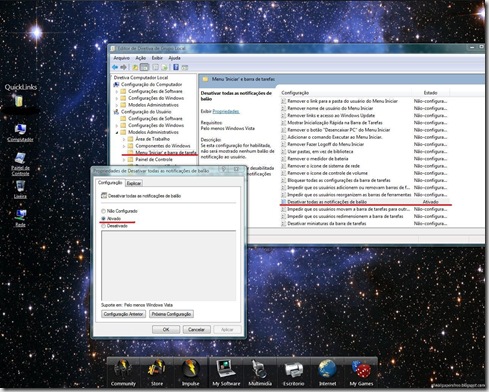
Task: Select the Desativado radio button
Action: click(103, 226)
